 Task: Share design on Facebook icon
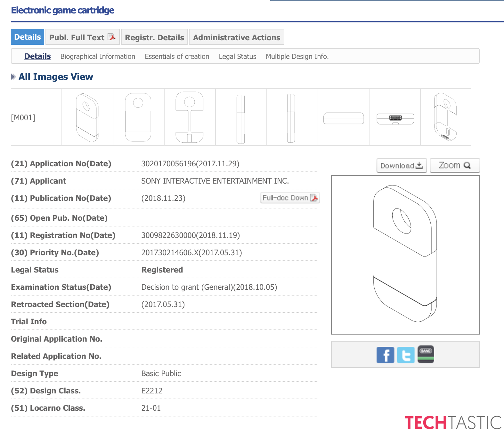[x=385, y=355]
